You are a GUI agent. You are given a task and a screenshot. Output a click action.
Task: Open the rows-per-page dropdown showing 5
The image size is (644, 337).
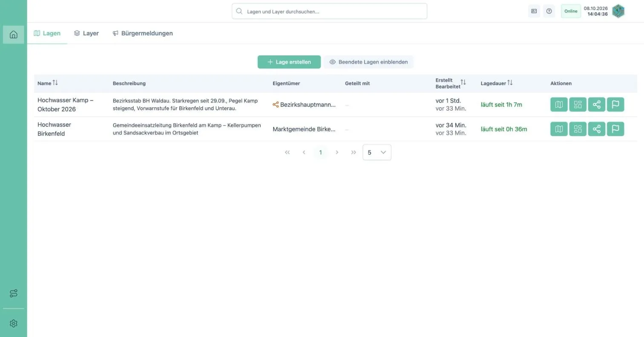(x=377, y=153)
